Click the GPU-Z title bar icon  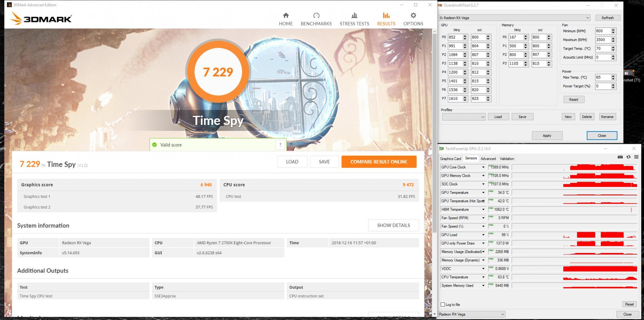[441, 149]
